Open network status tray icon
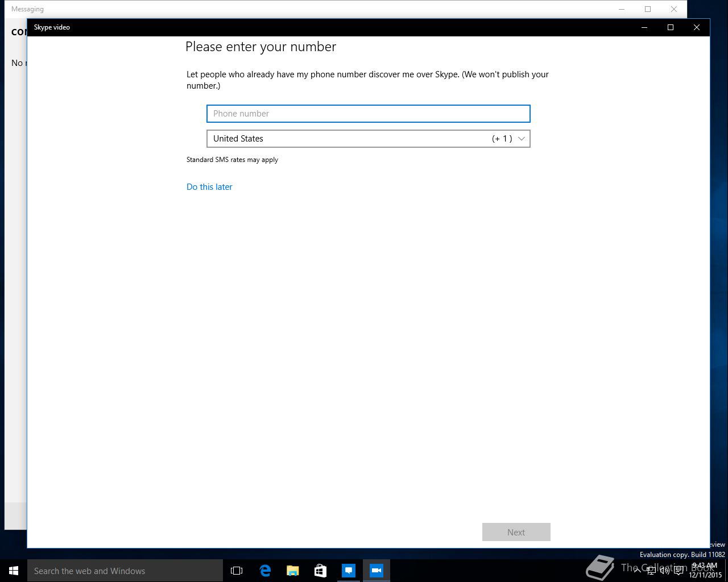 click(x=651, y=571)
